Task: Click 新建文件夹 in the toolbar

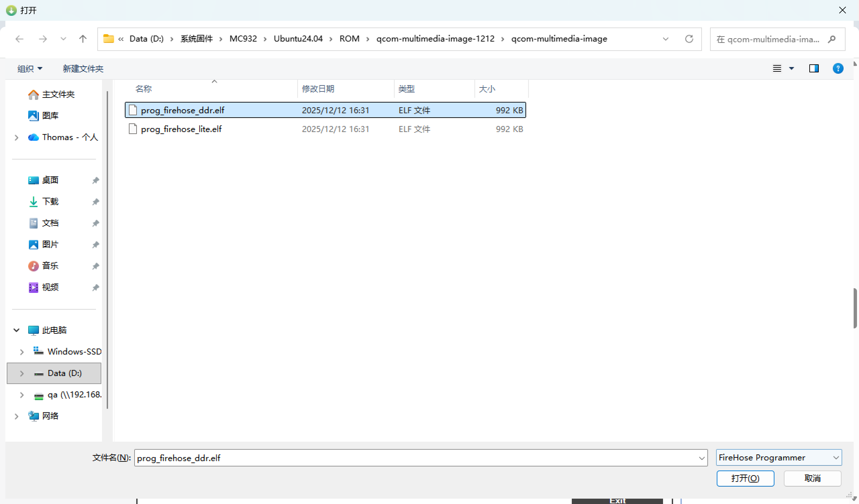Action: tap(83, 69)
